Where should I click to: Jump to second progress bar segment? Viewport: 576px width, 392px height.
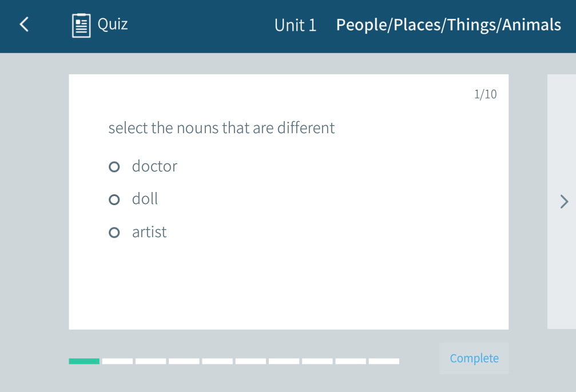(117, 361)
